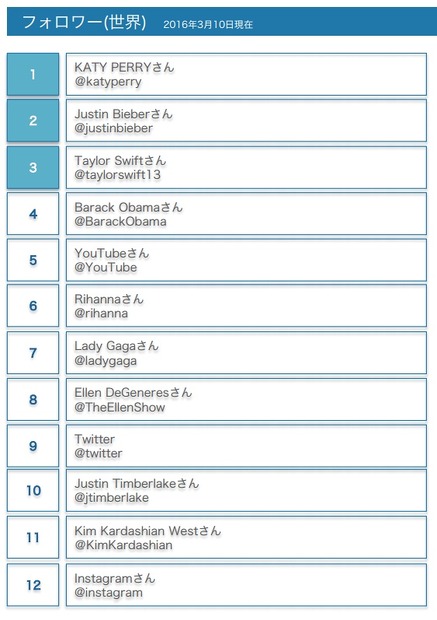
Task: Open the Rihanna ranking entry
Action: coord(246,306)
